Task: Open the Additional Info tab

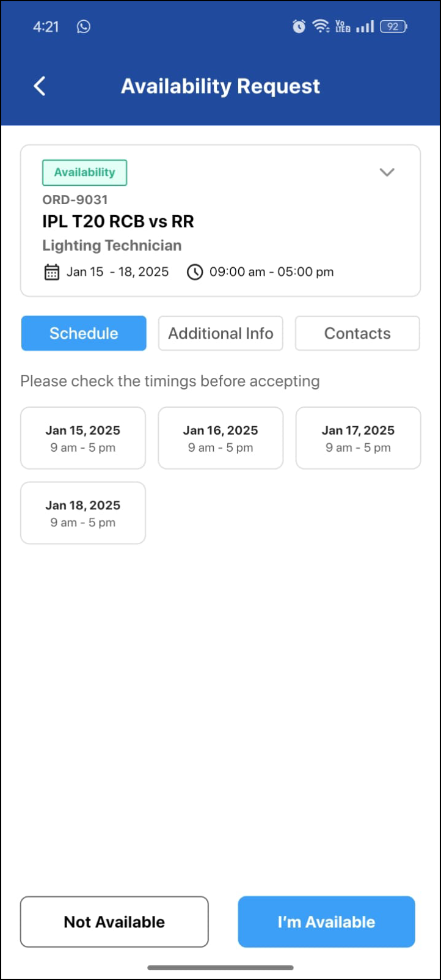Action: coord(221,333)
